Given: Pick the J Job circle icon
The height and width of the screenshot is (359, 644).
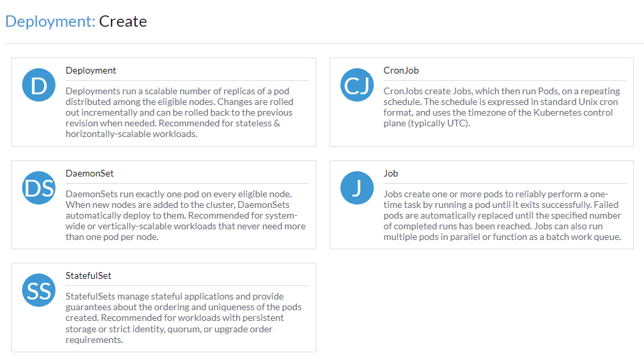Looking at the screenshot, I should (357, 188).
